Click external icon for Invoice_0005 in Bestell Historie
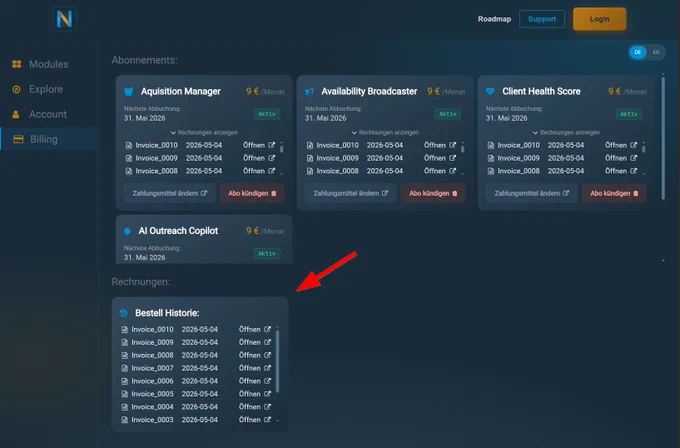Image resolution: width=680 pixels, height=448 pixels. (x=268, y=394)
